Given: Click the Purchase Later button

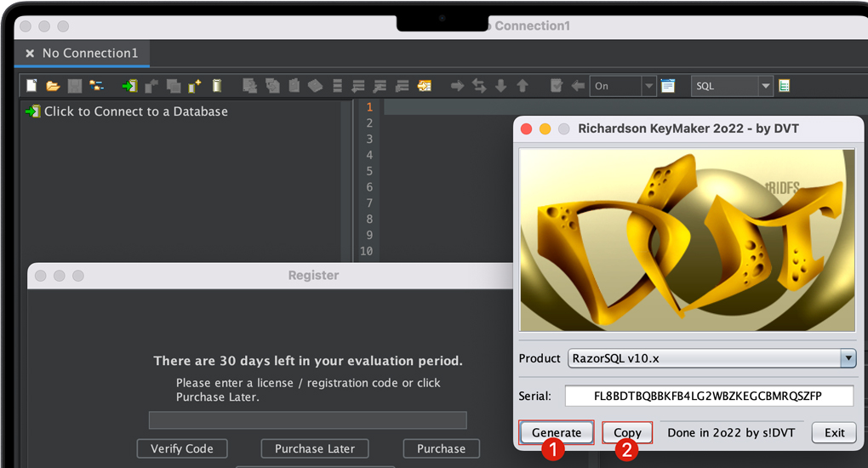Looking at the screenshot, I should 315,448.
